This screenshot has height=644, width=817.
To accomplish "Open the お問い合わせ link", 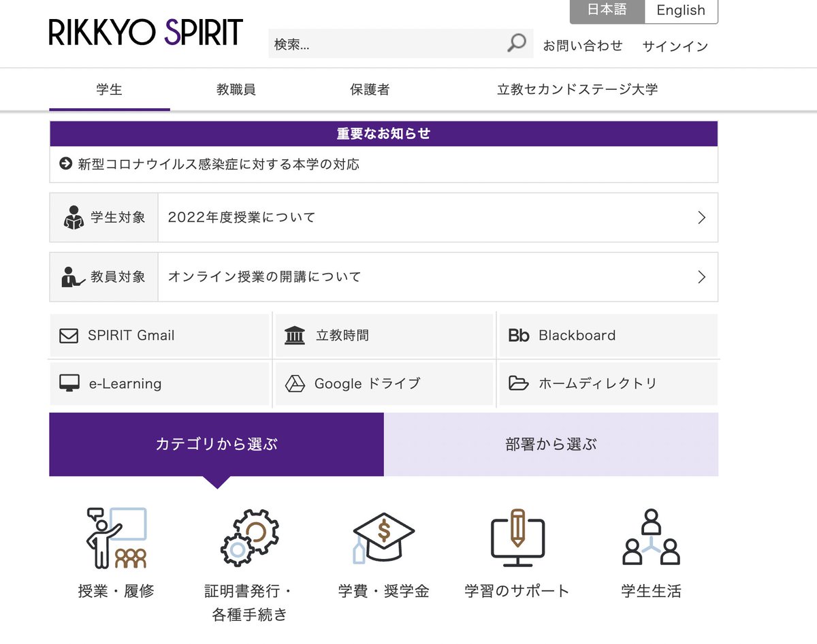I will 583,46.
